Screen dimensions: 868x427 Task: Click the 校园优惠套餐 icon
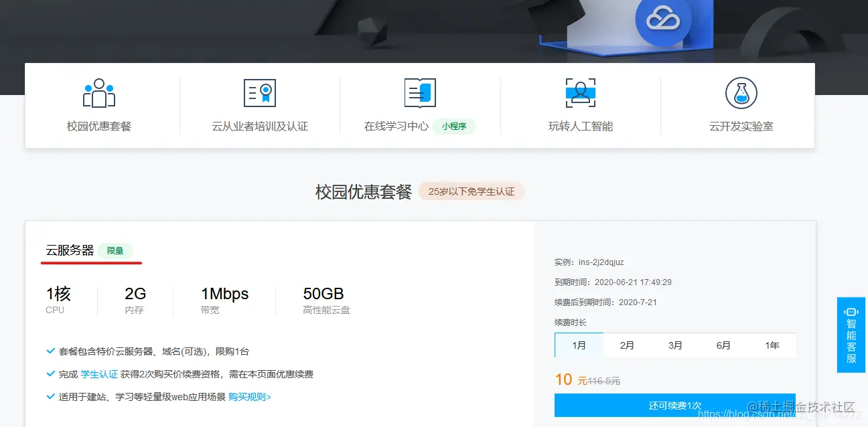[100, 93]
